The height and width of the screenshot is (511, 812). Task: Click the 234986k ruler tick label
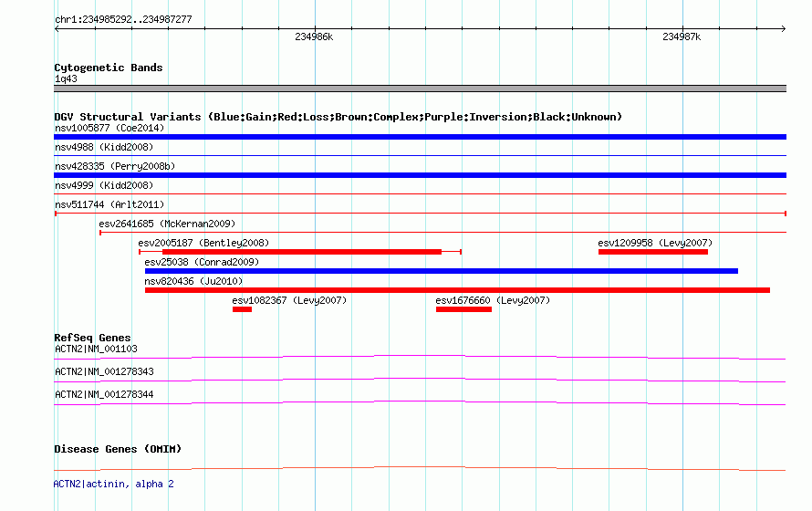tap(314, 36)
